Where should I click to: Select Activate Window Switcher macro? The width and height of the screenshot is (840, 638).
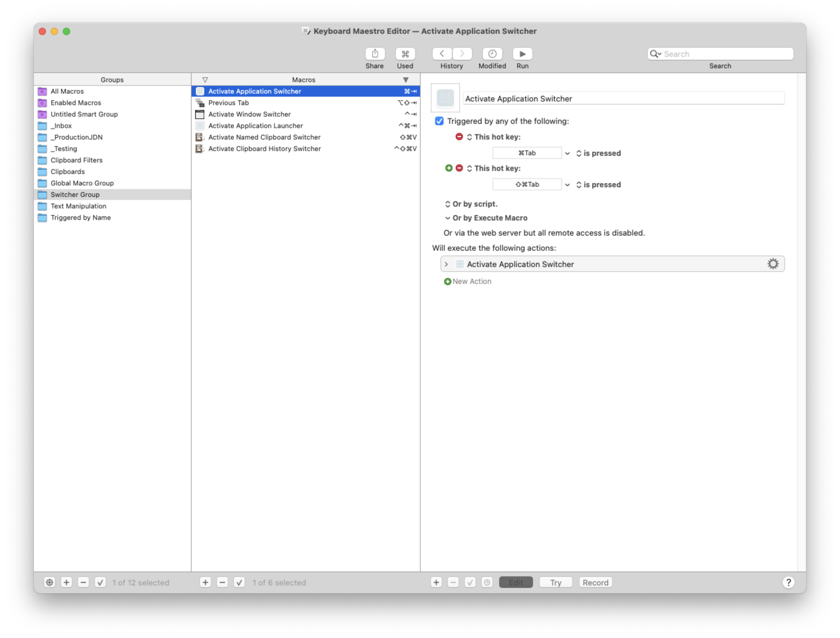306,114
